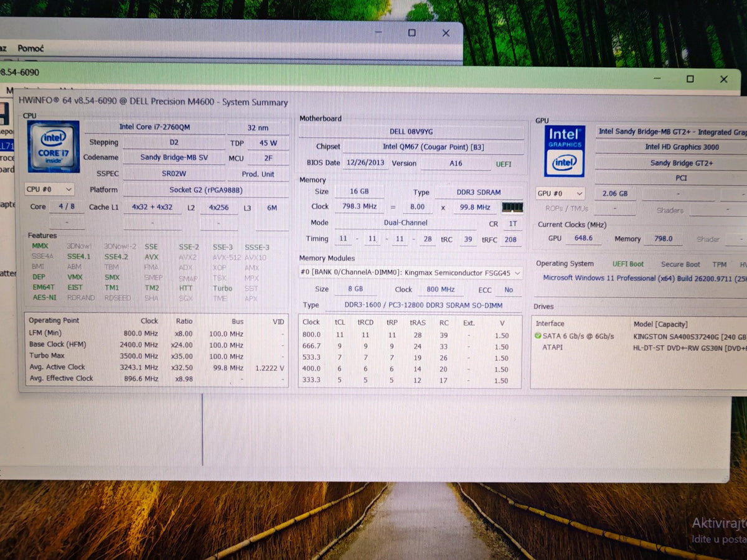Click the EM64T feature flag
Viewport: 747px width, 560px height.
[x=44, y=287]
